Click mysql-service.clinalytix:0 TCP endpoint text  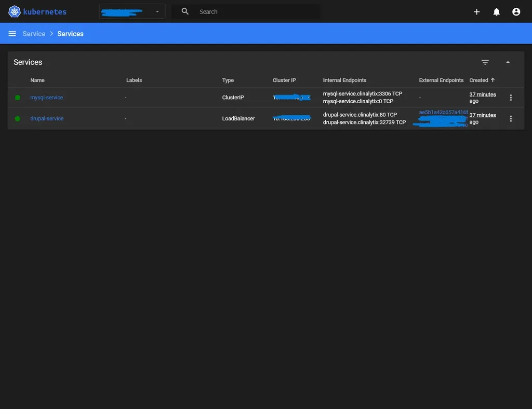[x=358, y=101]
